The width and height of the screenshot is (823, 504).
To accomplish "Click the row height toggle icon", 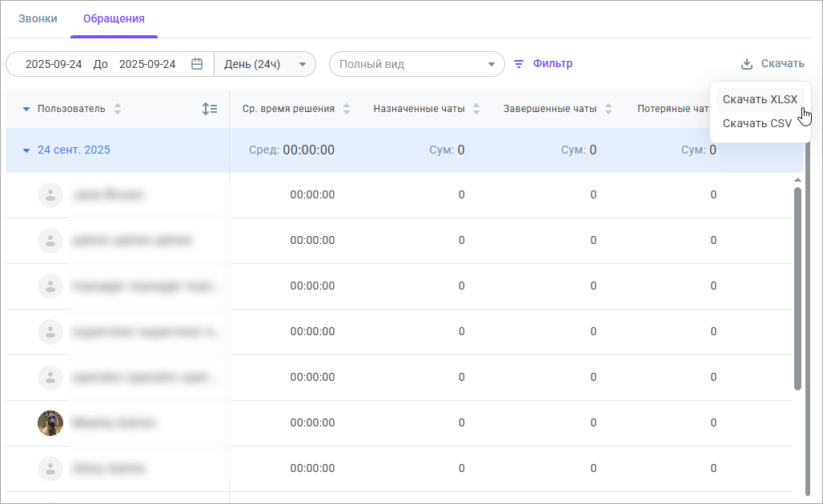I will tap(210, 109).
